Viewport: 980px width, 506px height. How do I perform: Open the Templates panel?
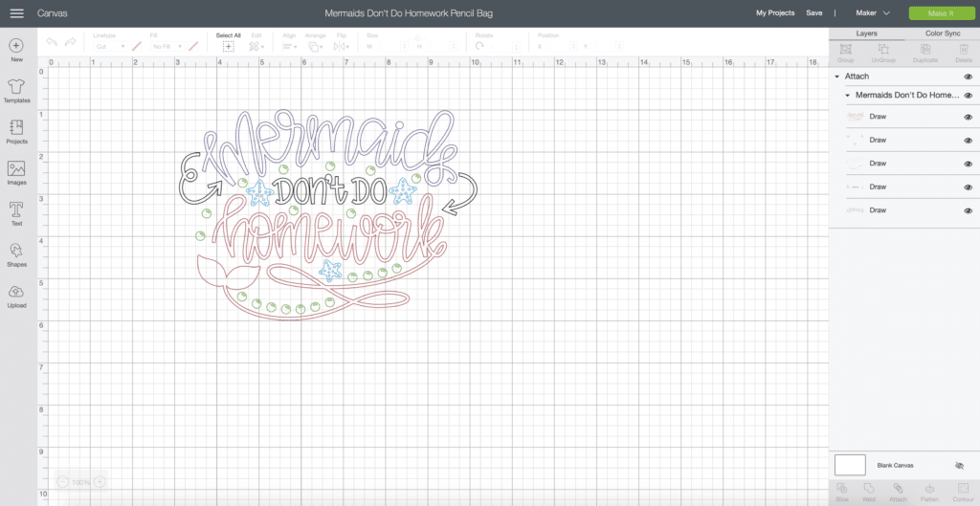17,91
